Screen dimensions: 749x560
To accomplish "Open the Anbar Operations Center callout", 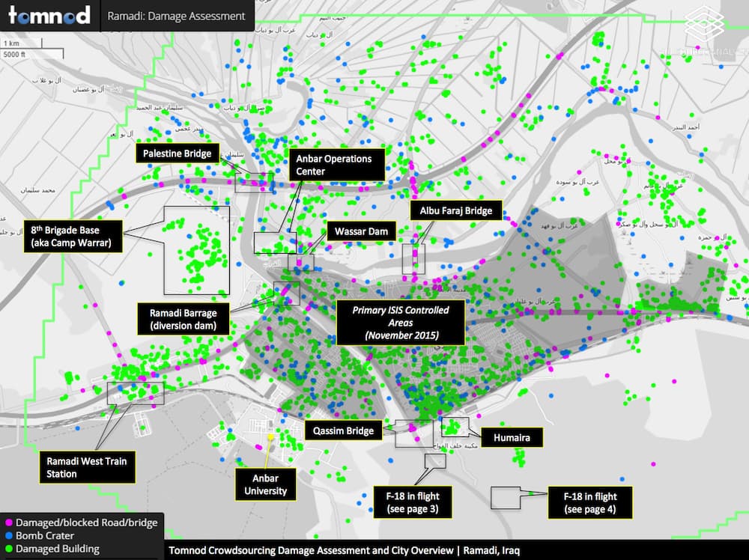I will click(x=336, y=165).
